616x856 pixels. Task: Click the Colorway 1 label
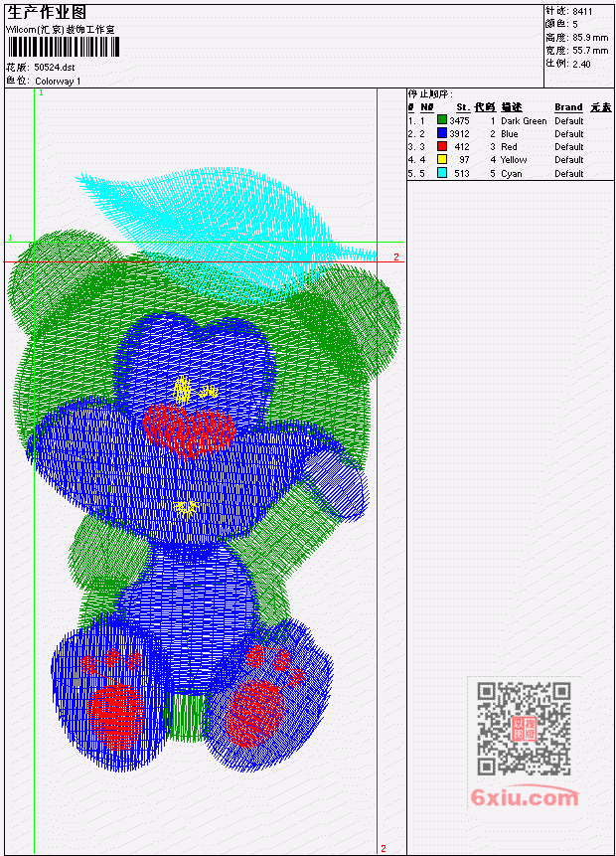click(58, 82)
